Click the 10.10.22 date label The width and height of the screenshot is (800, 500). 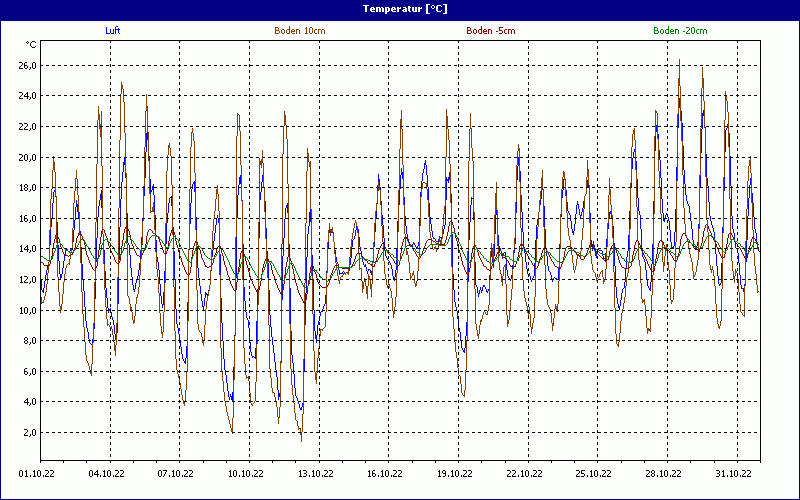tap(245, 475)
